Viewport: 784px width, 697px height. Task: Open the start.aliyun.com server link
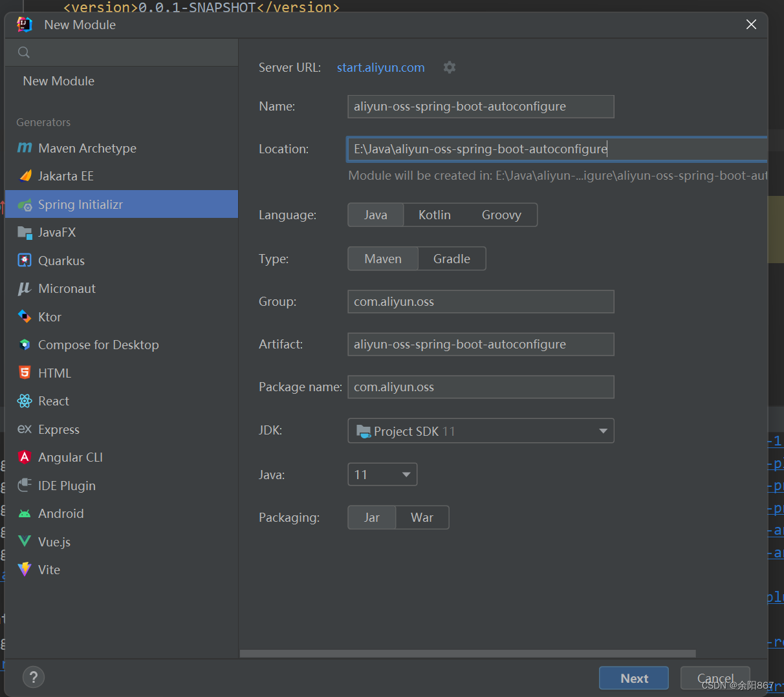click(380, 67)
